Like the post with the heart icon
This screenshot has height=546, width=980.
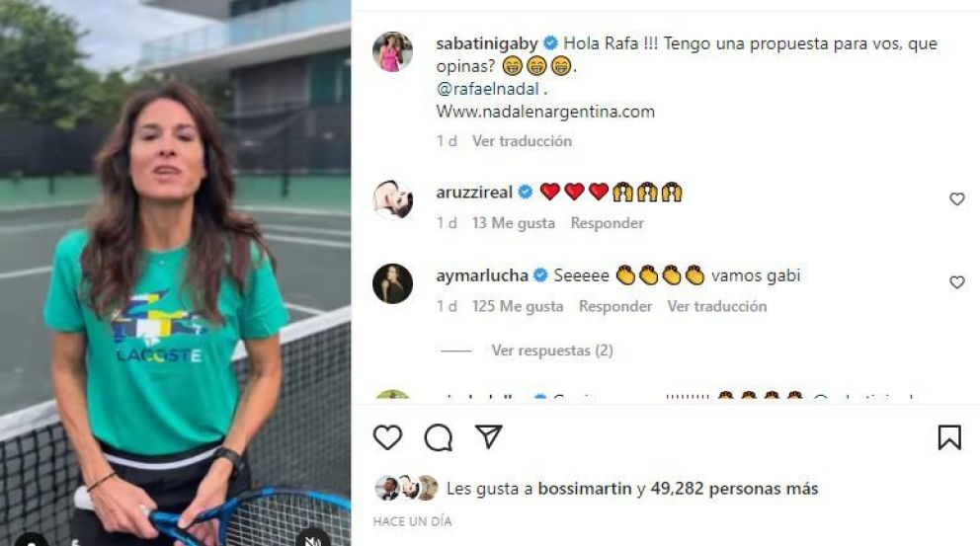[387, 437]
